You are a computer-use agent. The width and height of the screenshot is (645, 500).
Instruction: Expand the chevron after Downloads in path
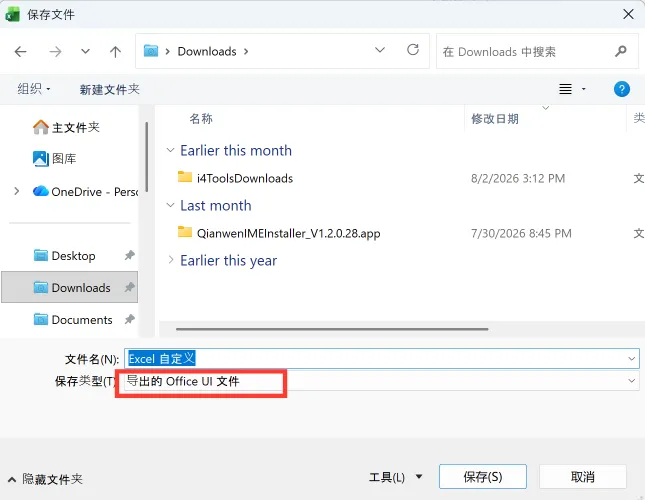246,51
